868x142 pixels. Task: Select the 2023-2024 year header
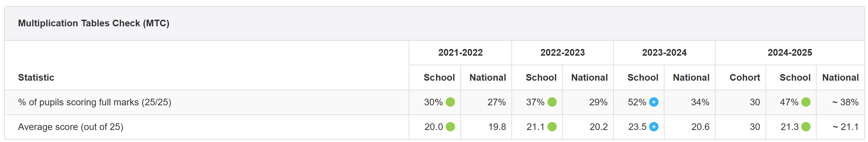pyautogui.click(x=664, y=52)
